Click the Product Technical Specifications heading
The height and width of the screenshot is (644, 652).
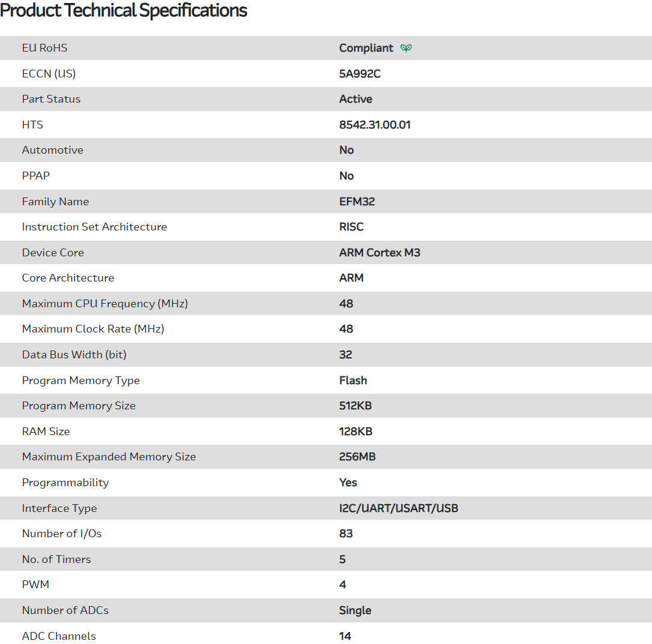coord(124,10)
